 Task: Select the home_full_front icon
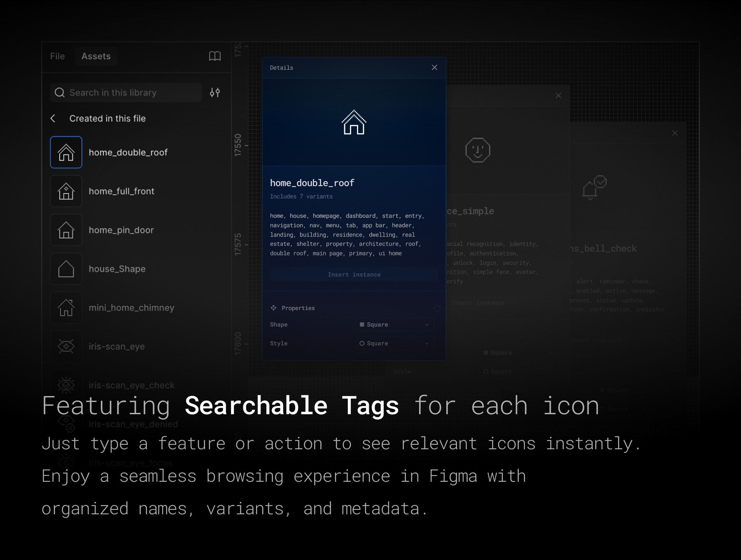click(66, 191)
